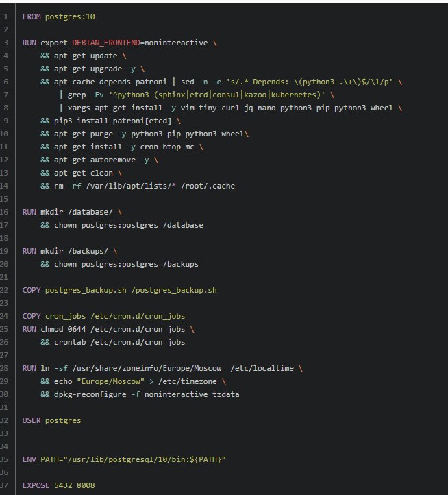Click line number 3 in gutter
448x495 pixels.
pos(6,43)
